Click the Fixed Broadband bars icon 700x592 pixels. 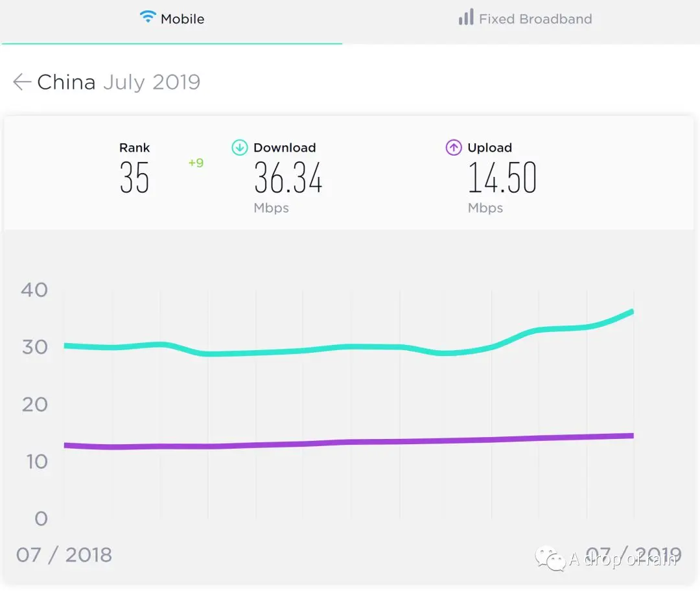point(466,17)
